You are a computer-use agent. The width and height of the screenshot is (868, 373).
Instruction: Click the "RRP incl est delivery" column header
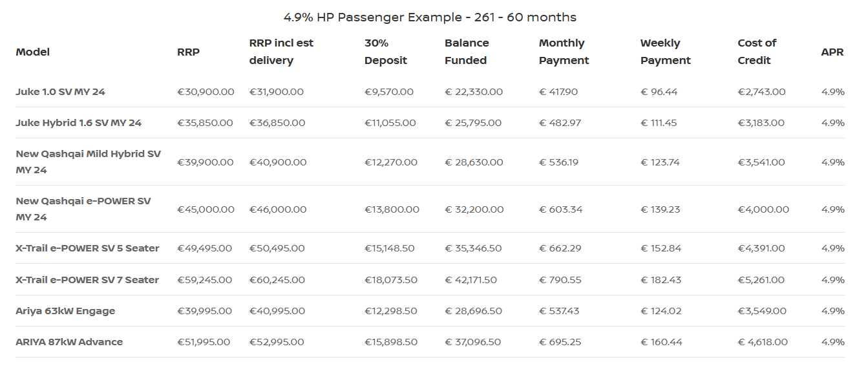click(281, 52)
